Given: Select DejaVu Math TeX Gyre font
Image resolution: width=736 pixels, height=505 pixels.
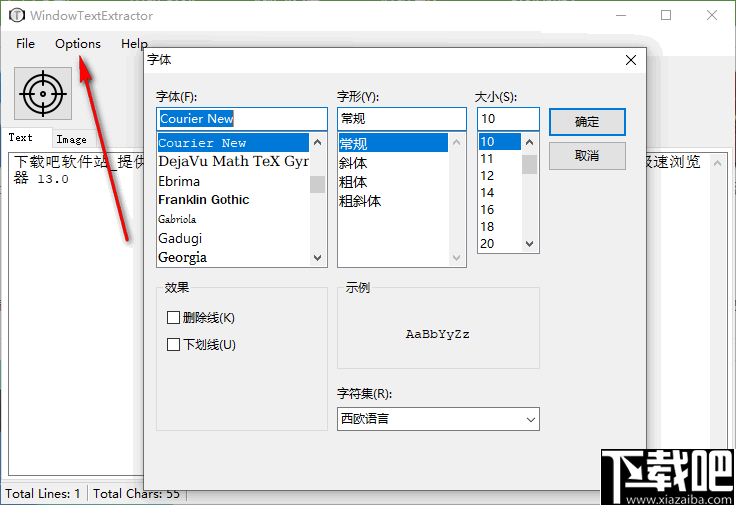Looking at the screenshot, I should tap(233, 161).
